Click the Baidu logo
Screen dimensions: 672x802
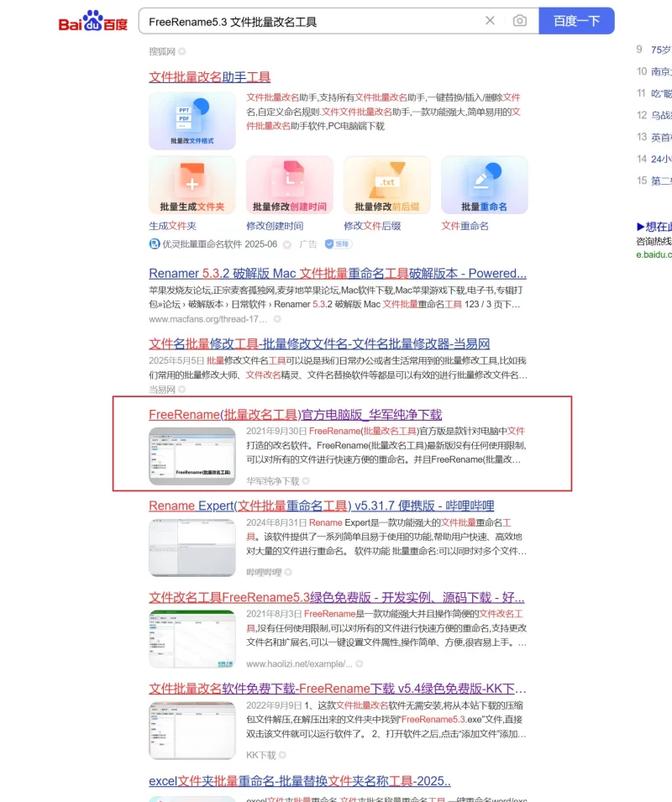pos(92,21)
